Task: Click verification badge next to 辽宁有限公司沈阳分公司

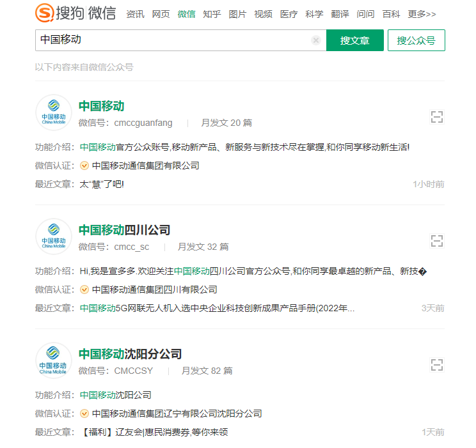Action: pyautogui.click(x=84, y=413)
